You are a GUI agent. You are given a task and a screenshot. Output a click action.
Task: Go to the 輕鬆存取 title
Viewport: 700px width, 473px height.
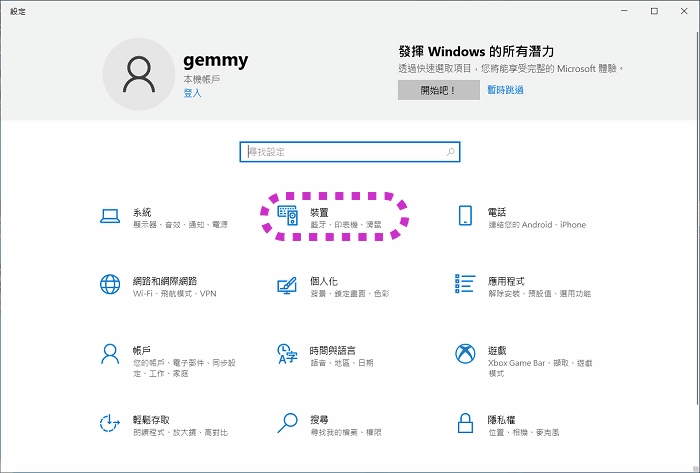pos(151,420)
